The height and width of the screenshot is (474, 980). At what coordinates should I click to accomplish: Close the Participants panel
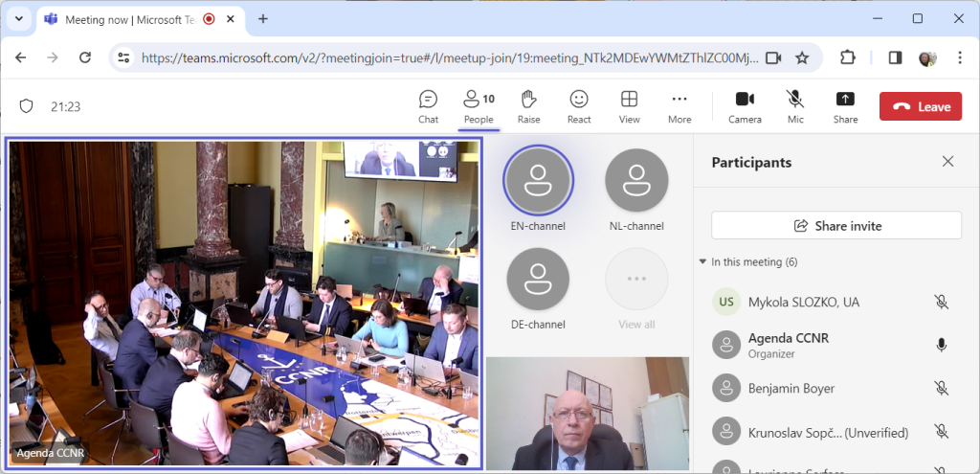coord(947,162)
